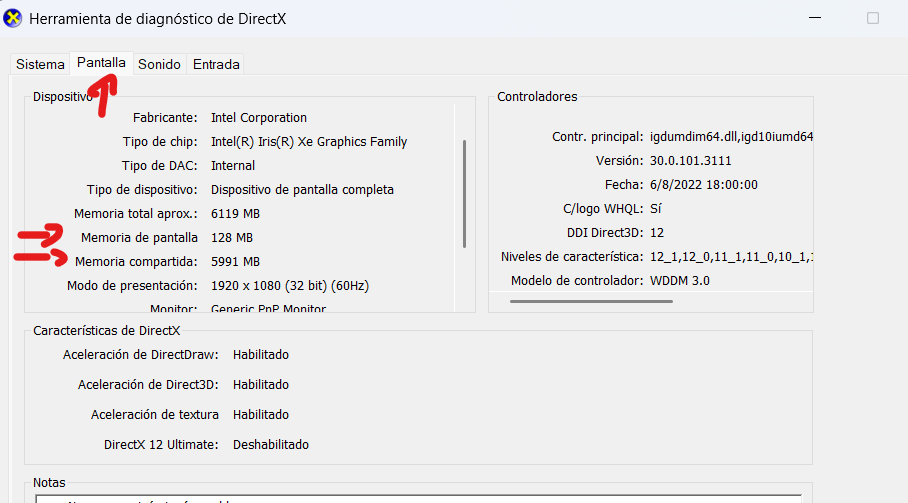Click the Características de DirectX group heading
The width and height of the screenshot is (908, 503).
pos(107,331)
